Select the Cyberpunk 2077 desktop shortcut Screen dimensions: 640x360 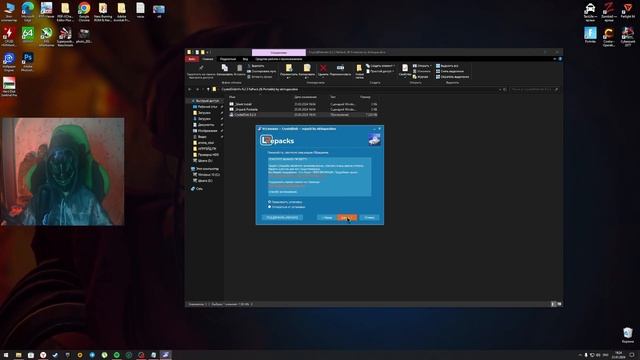pyautogui.click(x=628, y=37)
